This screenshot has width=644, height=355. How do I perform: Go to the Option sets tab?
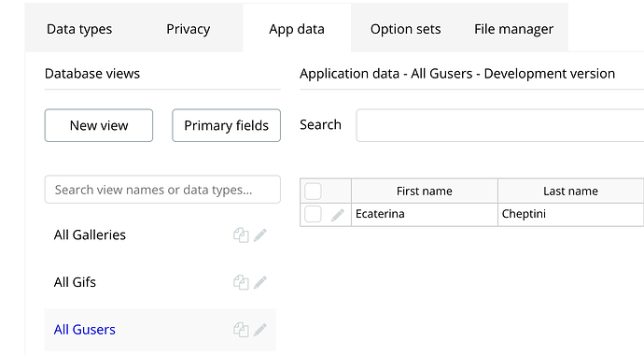point(405,29)
